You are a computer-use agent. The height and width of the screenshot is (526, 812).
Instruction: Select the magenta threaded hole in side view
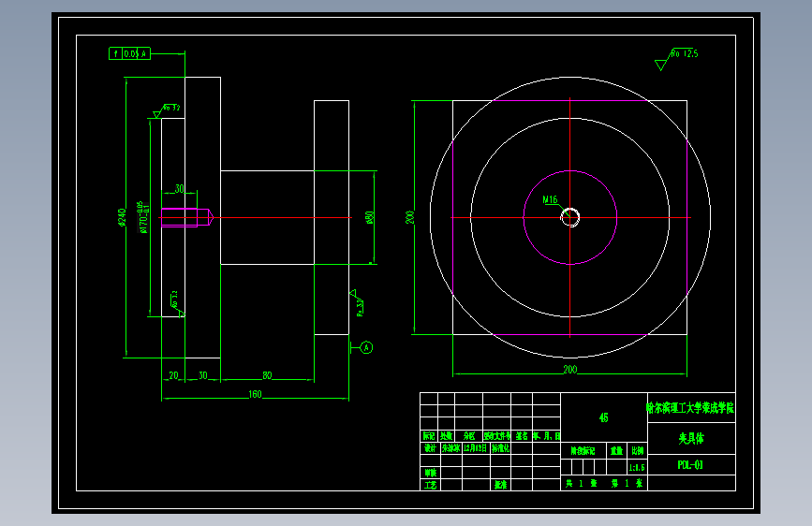pyautogui.click(x=187, y=217)
